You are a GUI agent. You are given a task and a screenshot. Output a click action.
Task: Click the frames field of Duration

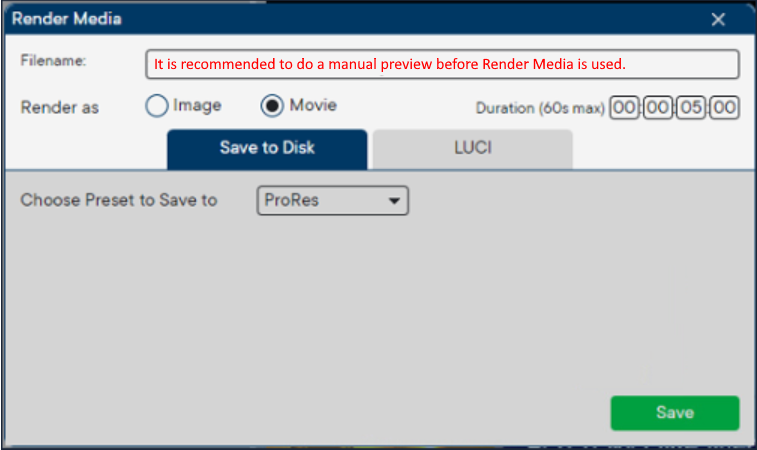click(x=724, y=107)
